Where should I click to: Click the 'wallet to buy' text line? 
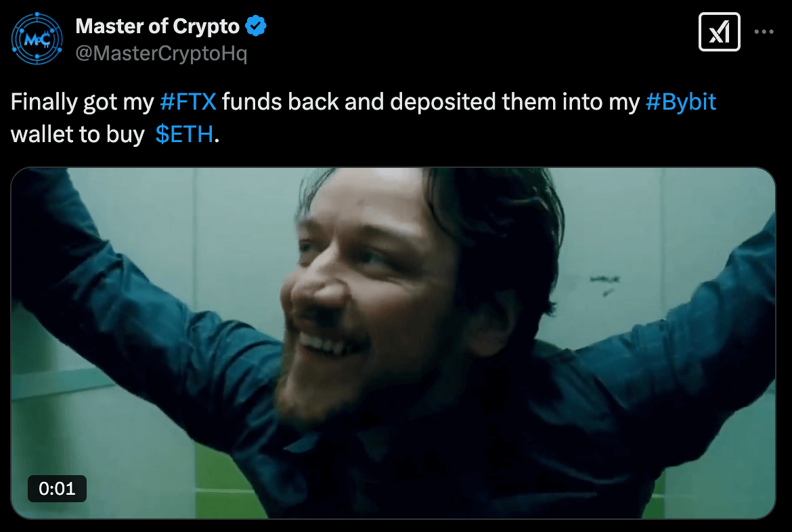pyautogui.click(x=78, y=135)
